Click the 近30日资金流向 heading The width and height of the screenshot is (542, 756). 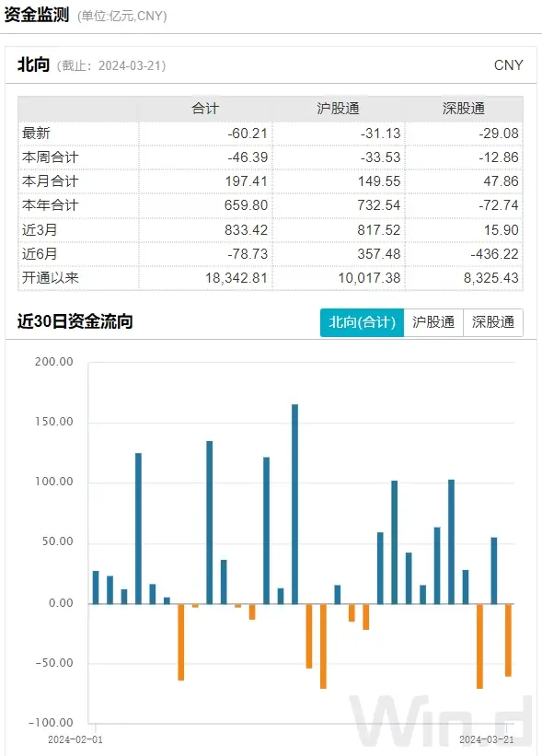point(75,321)
